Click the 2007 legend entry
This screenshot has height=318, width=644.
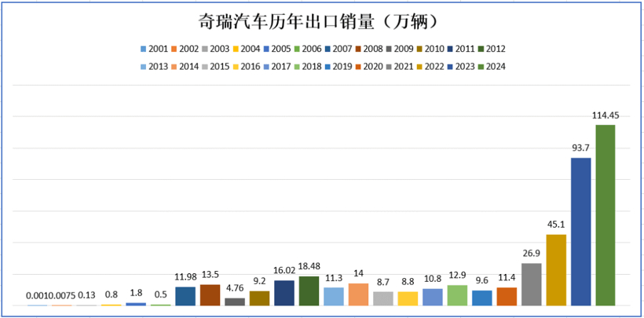[x=338, y=49]
